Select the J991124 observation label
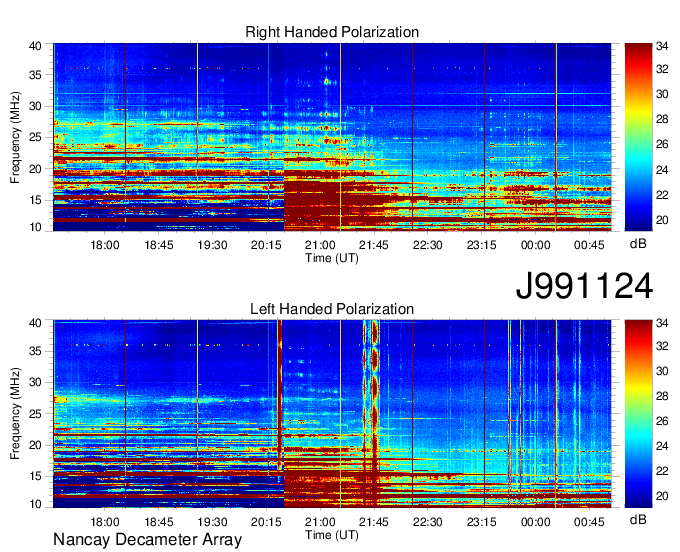This screenshot has height=552, width=680. [x=584, y=286]
